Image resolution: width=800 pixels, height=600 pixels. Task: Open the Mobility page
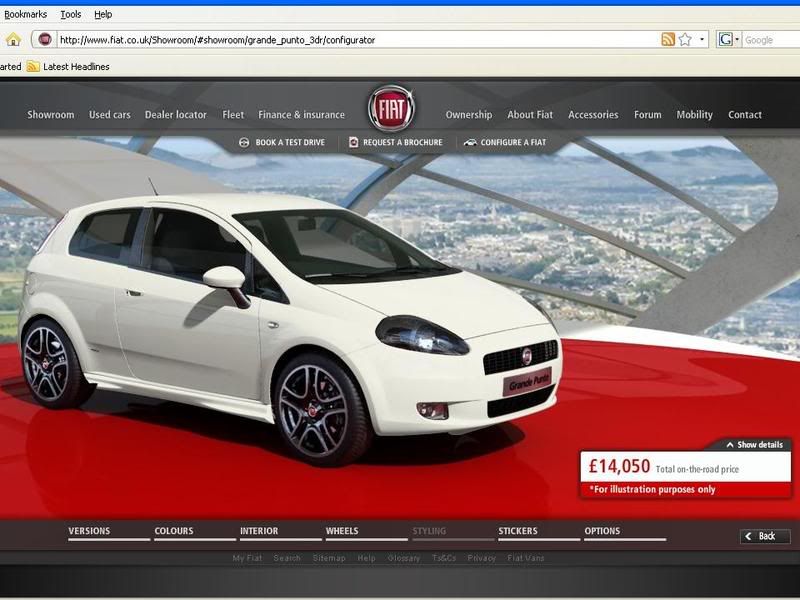694,115
